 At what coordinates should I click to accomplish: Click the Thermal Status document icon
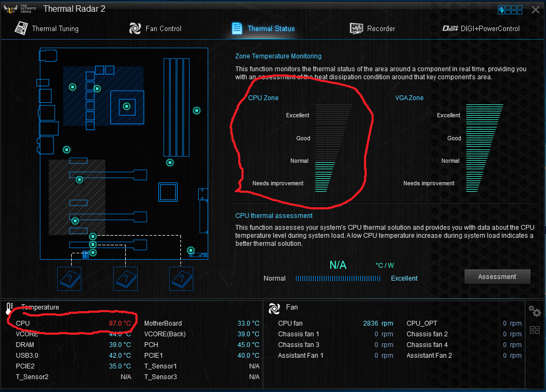[x=237, y=28]
